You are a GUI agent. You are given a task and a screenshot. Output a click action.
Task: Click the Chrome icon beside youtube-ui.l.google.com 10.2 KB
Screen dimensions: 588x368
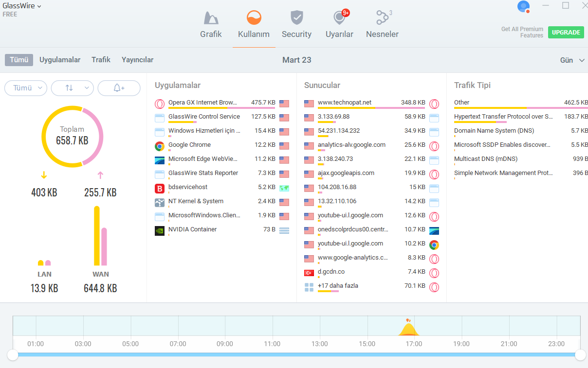pos(434,245)
